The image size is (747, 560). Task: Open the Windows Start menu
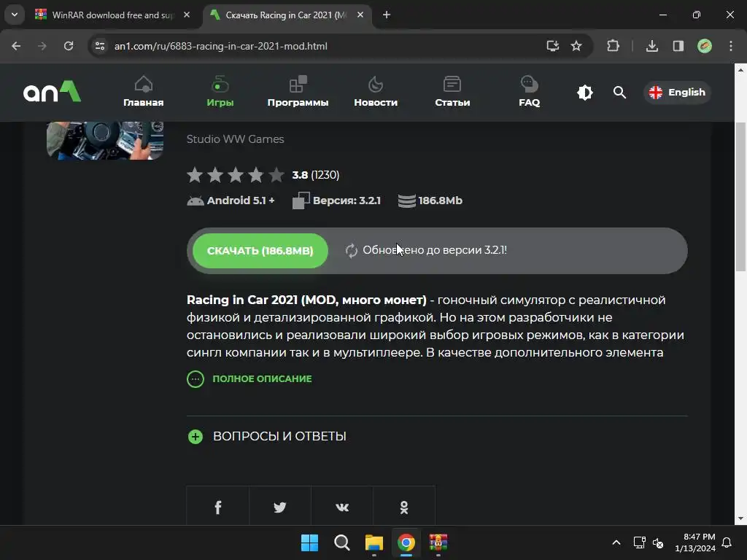click(x=309, y=542)
